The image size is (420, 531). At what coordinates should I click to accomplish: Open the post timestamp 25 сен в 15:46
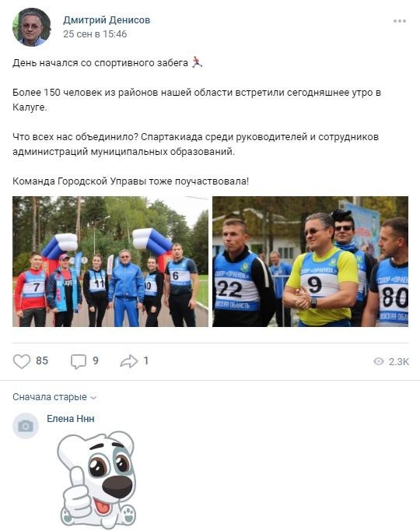click(95, 34)
